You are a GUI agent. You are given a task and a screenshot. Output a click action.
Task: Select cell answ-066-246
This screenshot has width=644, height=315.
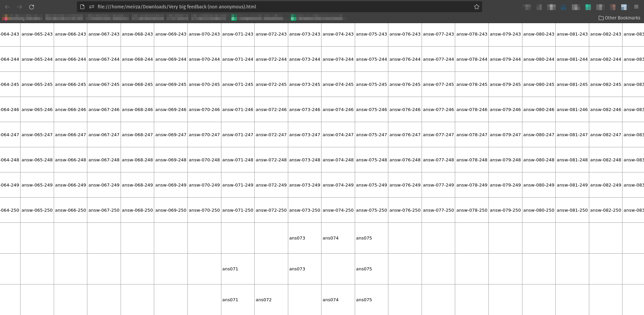click(x=71, y=109)
